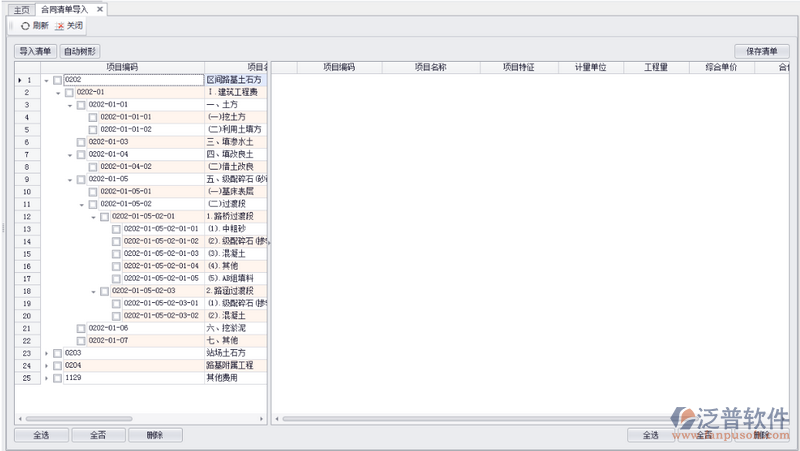This screenshot has width=800, height=451.
Task: Click the (一)挖土方 name cell
Action: pos(236,117)
